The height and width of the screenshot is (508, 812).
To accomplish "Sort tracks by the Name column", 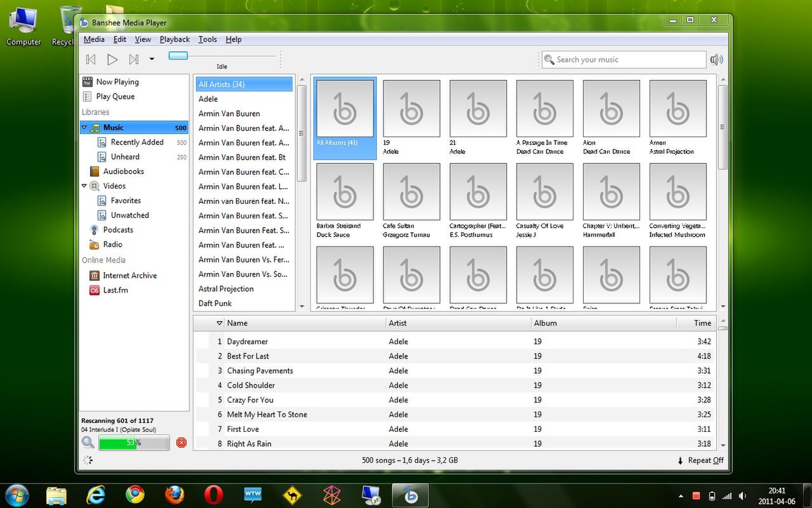I will point(304,323).
